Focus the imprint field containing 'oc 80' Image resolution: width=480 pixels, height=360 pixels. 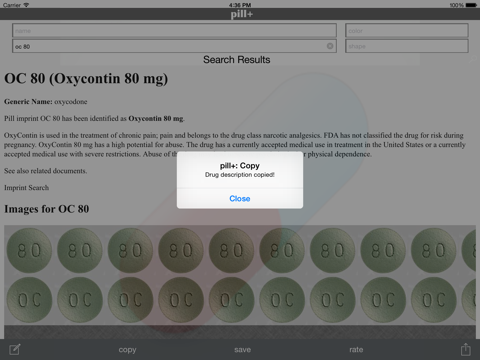[x=174, y=46]
